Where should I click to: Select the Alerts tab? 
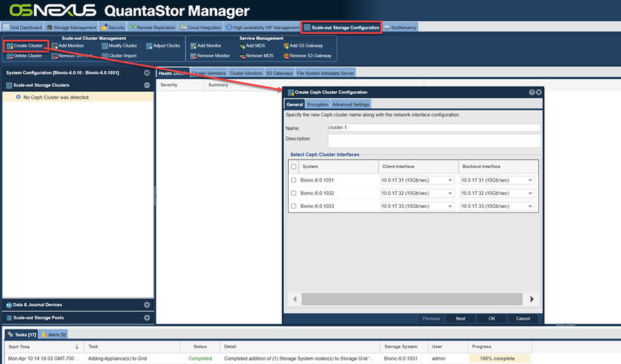54,335
